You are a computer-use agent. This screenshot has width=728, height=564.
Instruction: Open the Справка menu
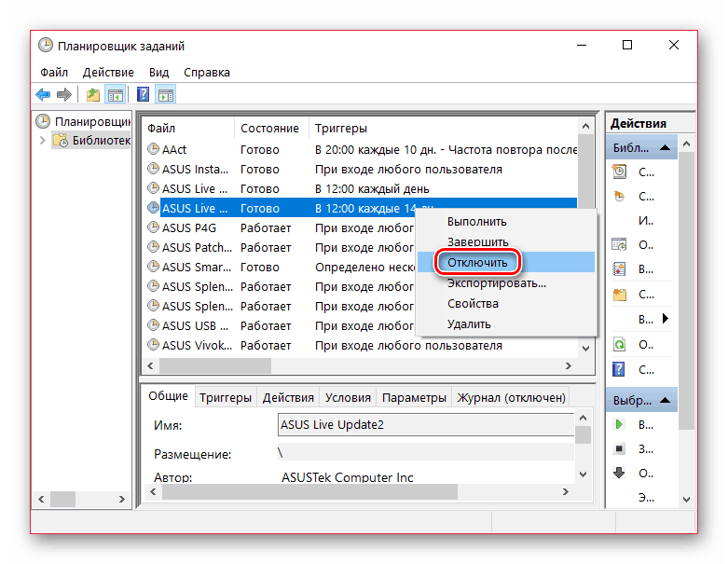click(x=207, y=73)
